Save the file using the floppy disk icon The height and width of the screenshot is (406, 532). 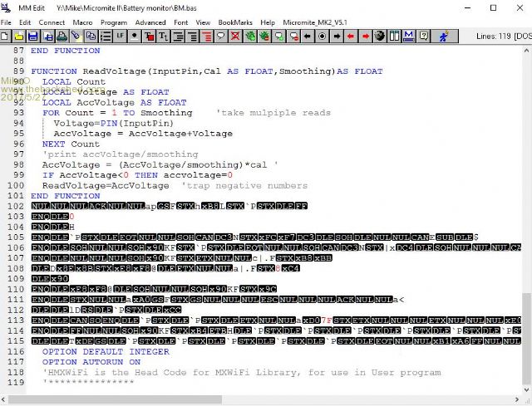32,37
